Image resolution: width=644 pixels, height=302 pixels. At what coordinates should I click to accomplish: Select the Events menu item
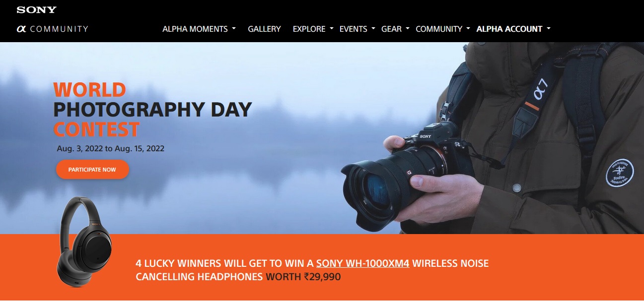point(354,29)
